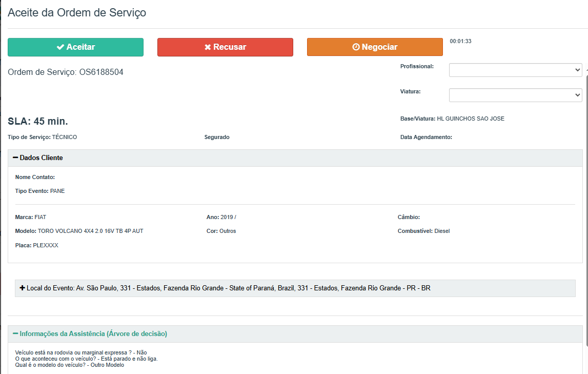Click the X icon on the Recusar button
This screenshot has height=374, width=588.
coord(208,47)
